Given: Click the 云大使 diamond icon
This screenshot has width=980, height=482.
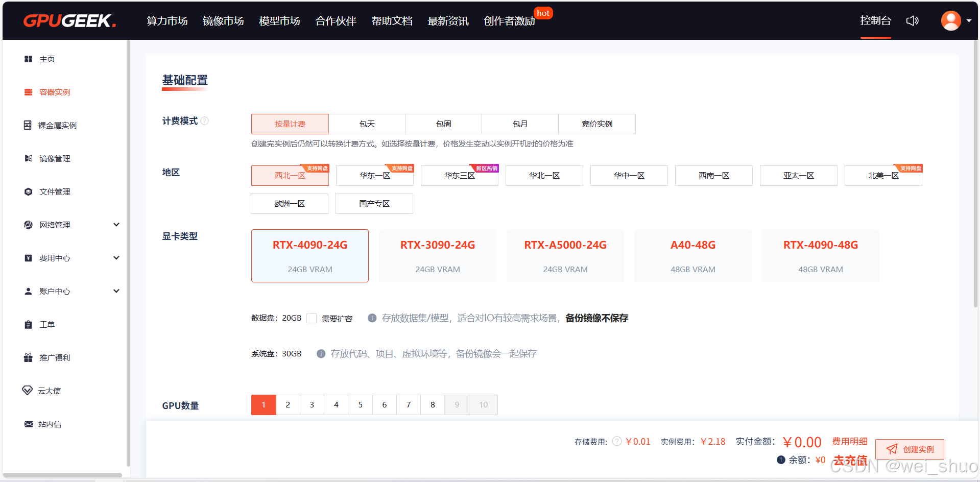Looking at the screenshot, I should click(28, 391).
